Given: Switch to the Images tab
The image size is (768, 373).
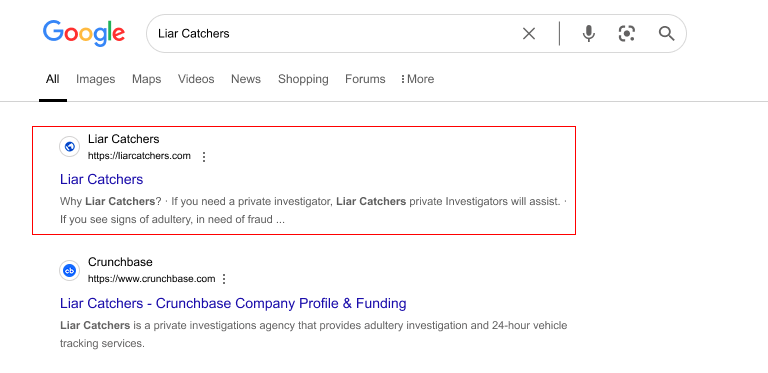Looking at the screenshot, I should pos(96,79).
